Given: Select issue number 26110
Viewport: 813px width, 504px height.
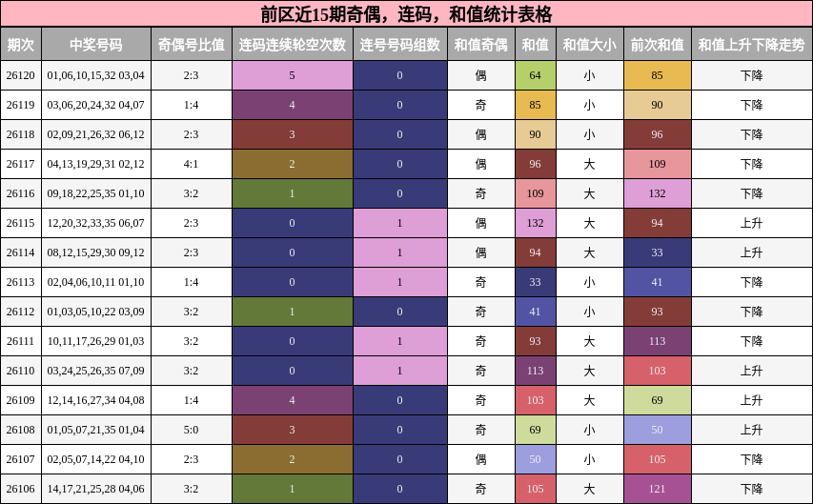Looking at the screenshot, I should coord(21,371).
